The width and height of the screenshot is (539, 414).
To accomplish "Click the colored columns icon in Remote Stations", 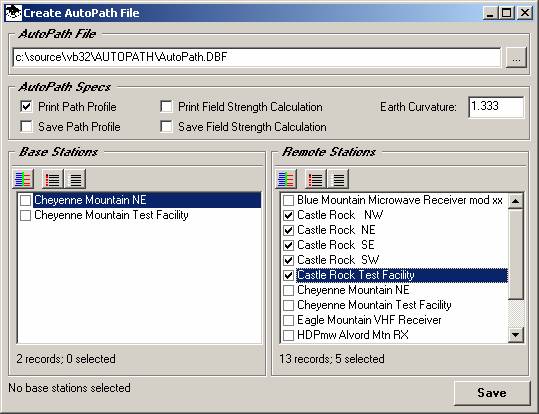I will [286, 179].
